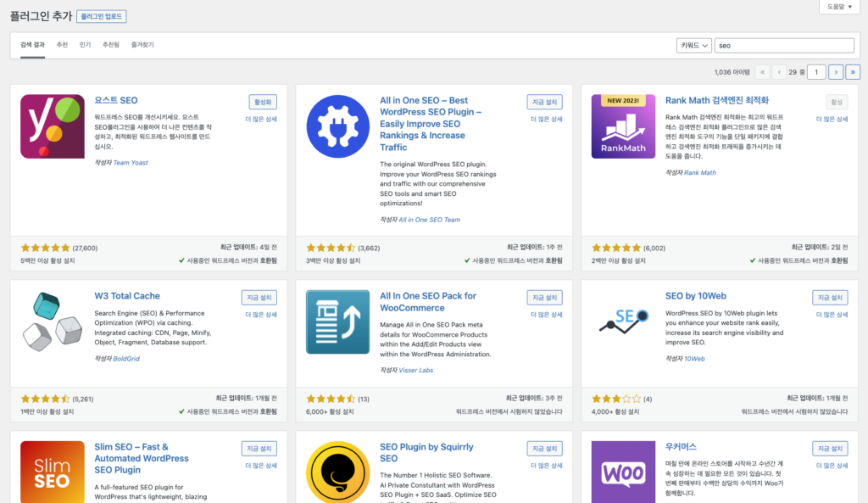
Task: Open All In One SEO Pack for WooCommerce title
Action: tap(428, 302)
